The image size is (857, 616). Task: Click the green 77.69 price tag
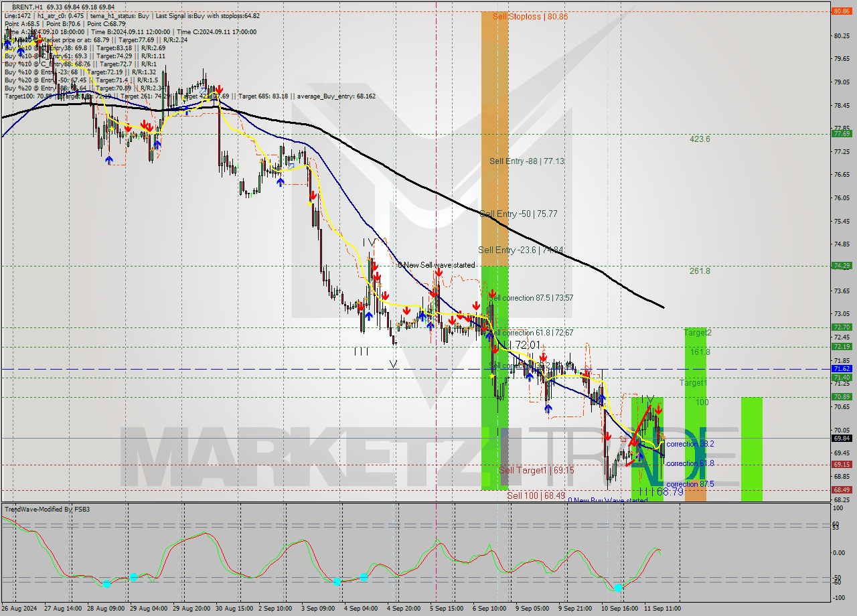(841, 133)
